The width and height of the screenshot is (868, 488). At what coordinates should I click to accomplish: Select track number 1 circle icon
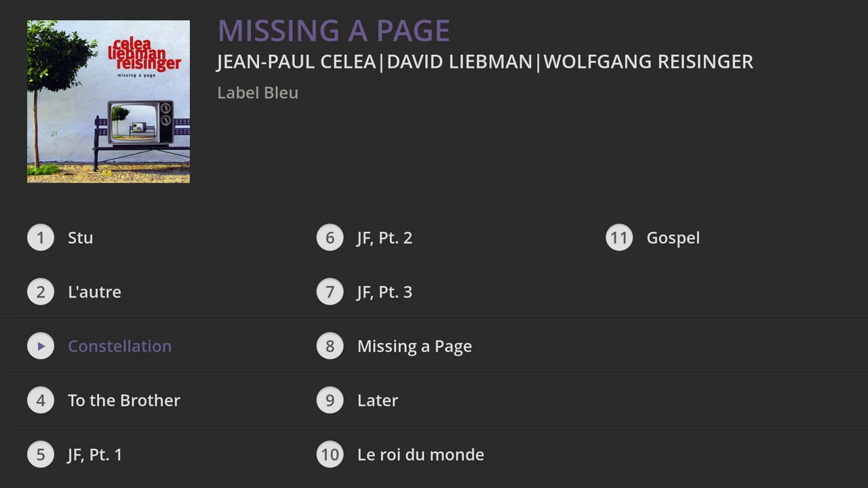[41, 238]
